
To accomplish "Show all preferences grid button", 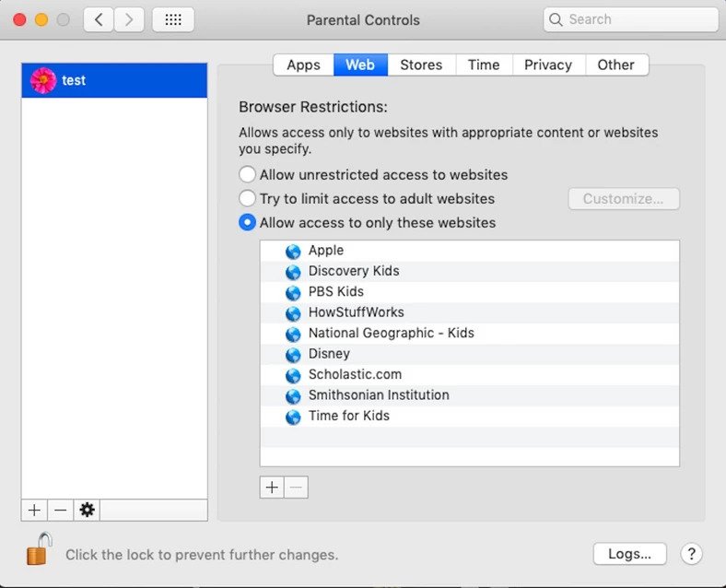I will [x=173, y=20].
